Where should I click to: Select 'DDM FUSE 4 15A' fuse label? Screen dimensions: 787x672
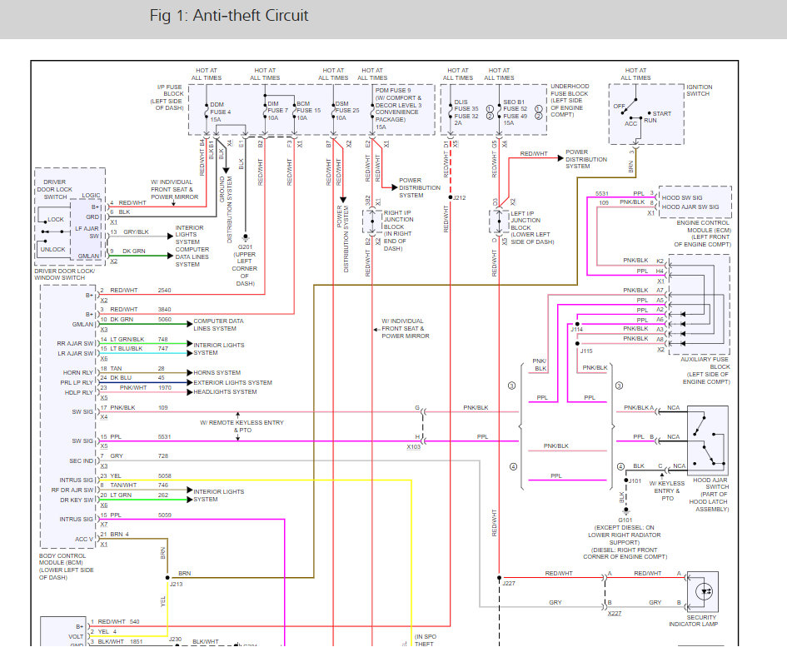click(x=221, y=112)
